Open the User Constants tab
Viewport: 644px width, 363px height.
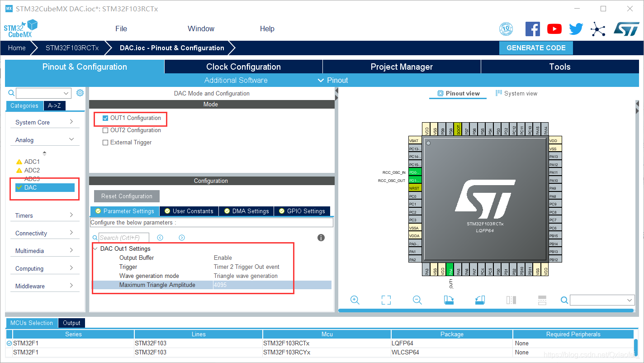point(189,211)
